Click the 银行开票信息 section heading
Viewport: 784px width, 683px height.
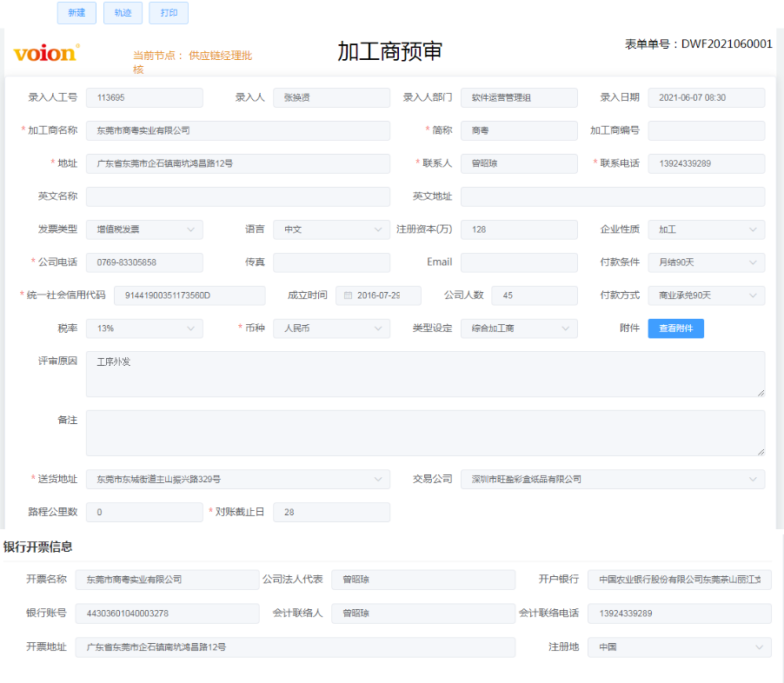(38, 547)
